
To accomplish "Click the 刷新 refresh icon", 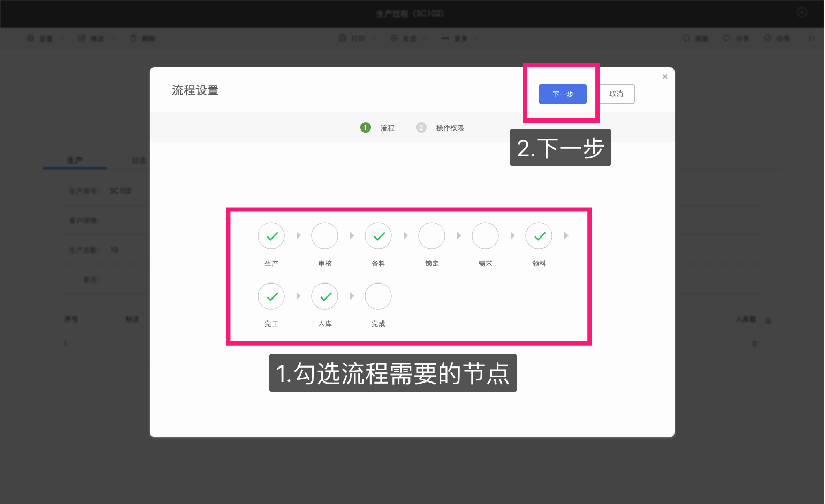I will click(x=687, y=38).
